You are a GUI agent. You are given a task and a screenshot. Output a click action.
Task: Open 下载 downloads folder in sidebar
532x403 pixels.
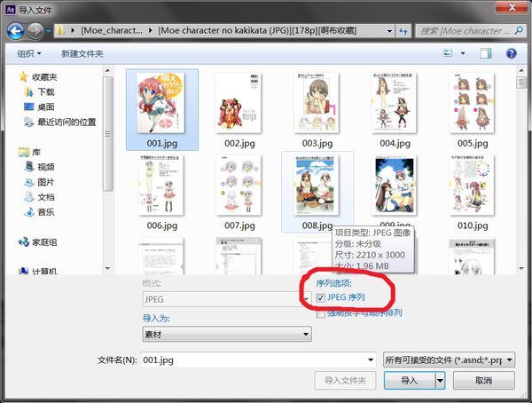(x=39, y=91)
